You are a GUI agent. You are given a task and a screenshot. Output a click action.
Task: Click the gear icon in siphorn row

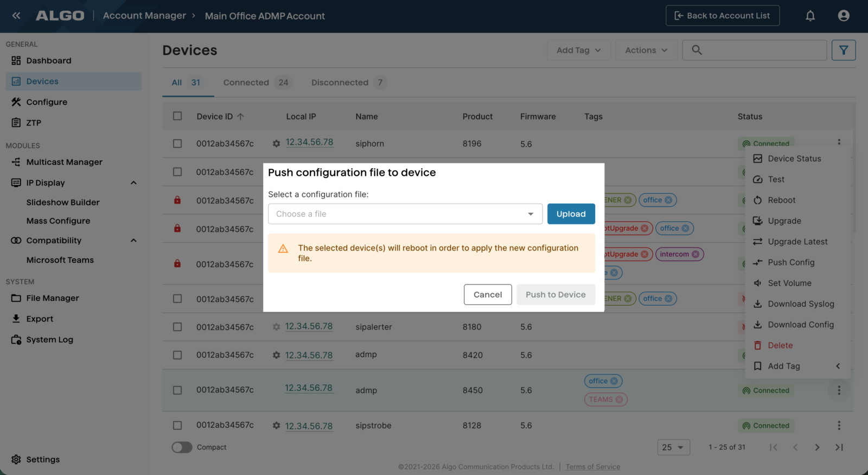(276, 144)
